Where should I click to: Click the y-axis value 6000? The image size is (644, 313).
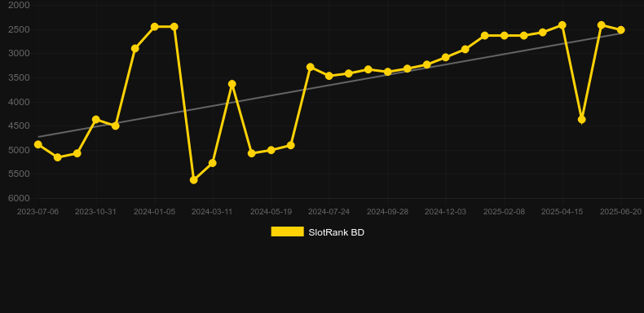coord(19,198)
